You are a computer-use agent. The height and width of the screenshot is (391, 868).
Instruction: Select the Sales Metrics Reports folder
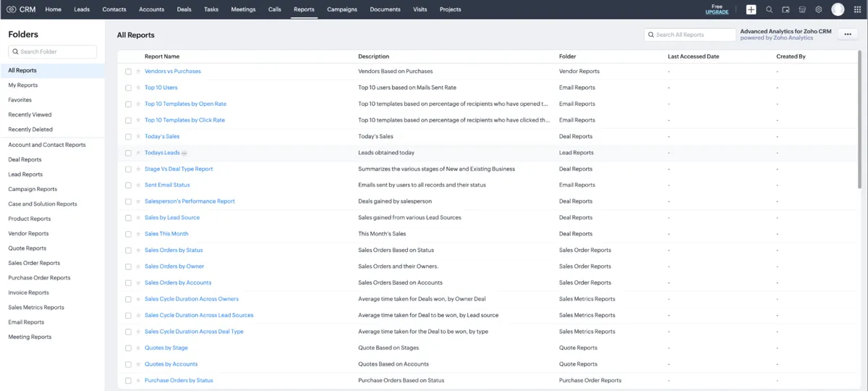tap(36, 308)
